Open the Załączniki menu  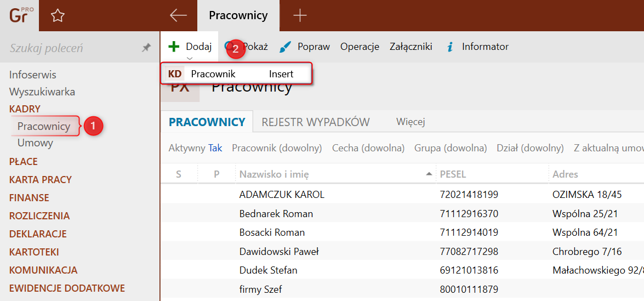(x=411, y=47)
